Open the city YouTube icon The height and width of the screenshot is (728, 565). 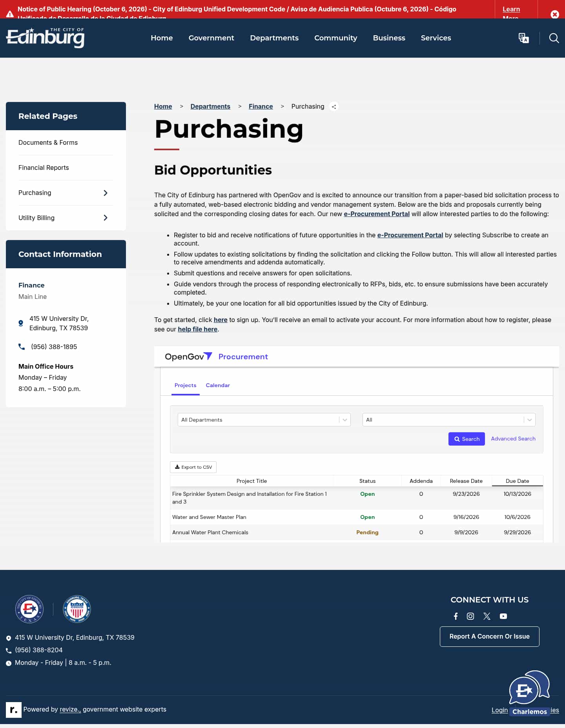pyautogui.click(x=503, y=616)
